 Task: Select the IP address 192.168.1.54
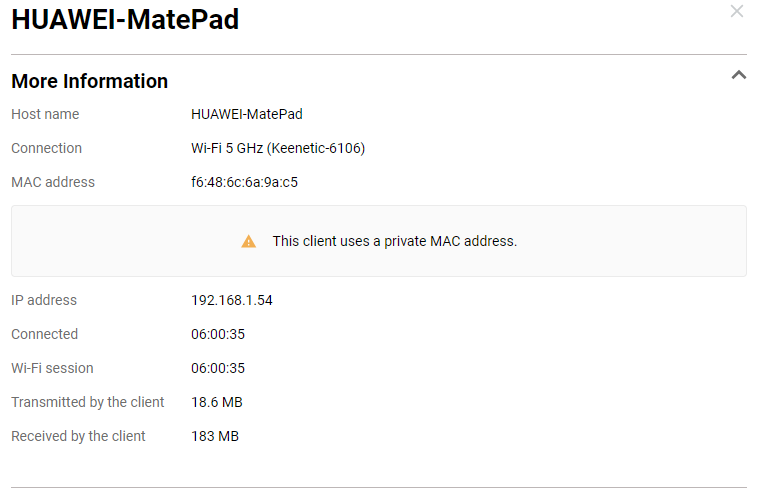tap(231, 300)
